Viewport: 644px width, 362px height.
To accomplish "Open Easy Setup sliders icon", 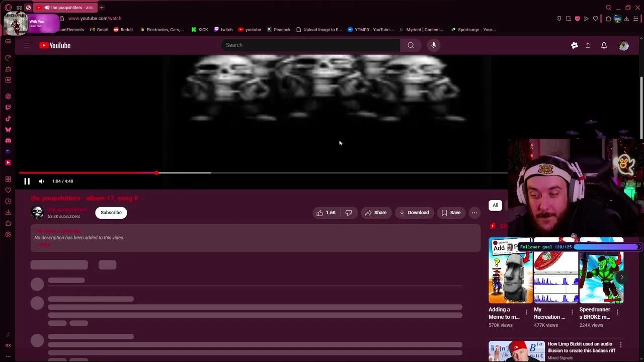I will pos(636,19).
